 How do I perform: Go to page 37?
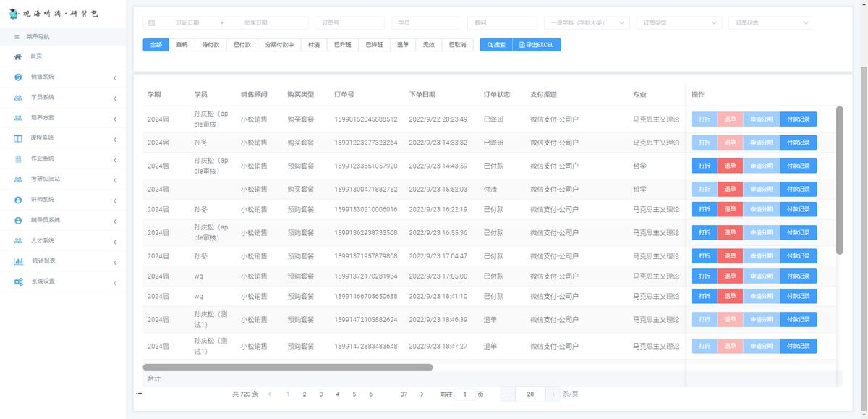click(x=404, y=394)
